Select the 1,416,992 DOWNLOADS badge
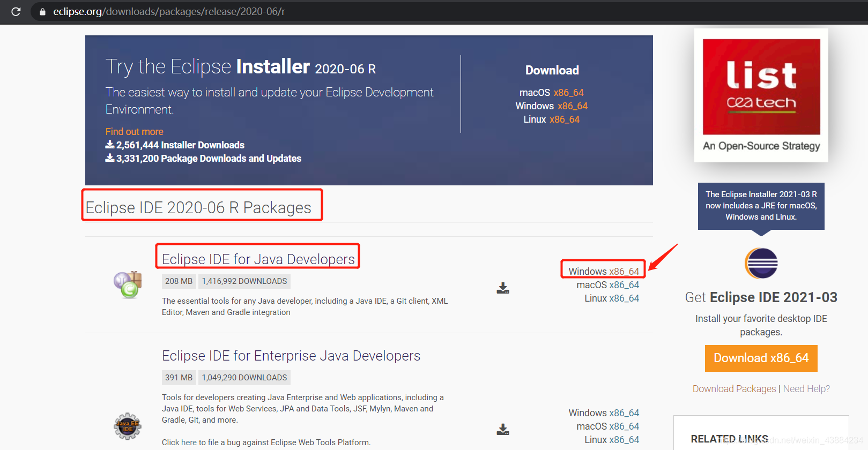 pos(244,281)
